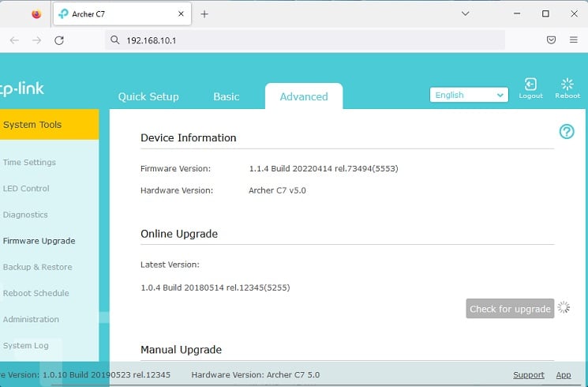
Task: Click latest version 1.0.4 Build 20180514 text
Action: point(215,287)
